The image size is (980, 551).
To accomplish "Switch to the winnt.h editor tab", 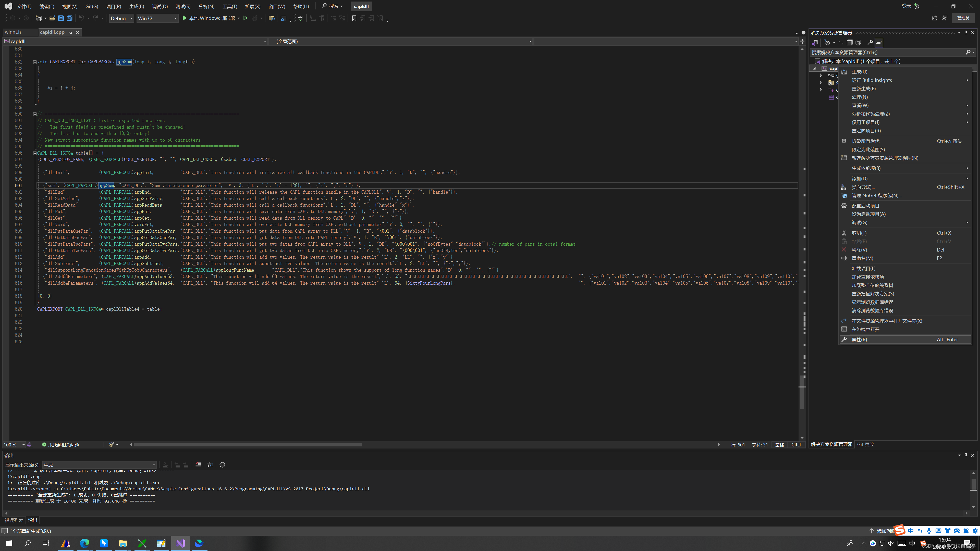I will (x=13, y=32).
